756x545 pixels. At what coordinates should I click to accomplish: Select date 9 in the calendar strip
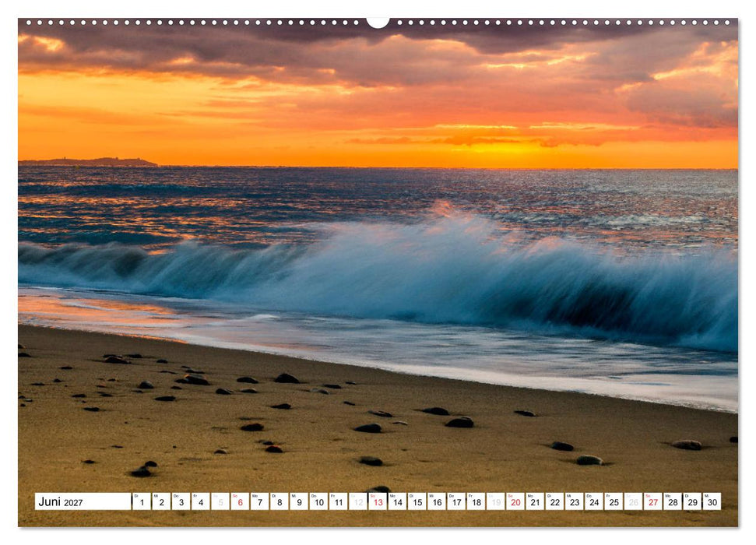pos(300,501)
